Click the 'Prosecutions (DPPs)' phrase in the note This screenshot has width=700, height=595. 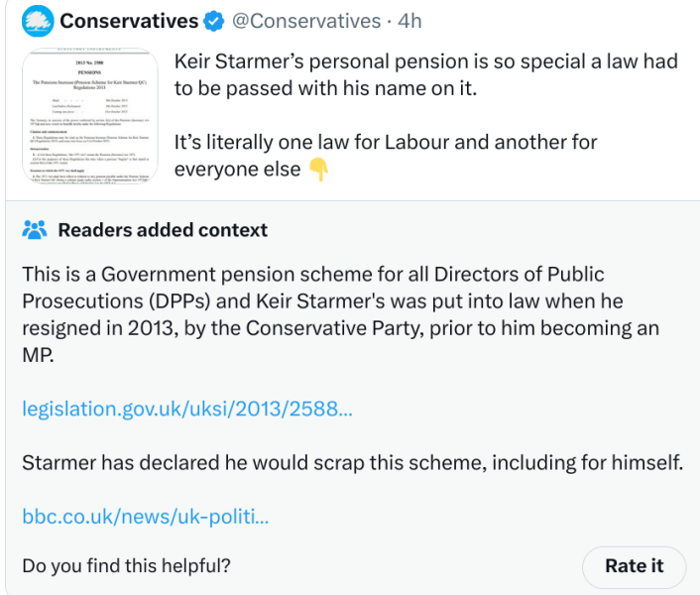[116, 301]
